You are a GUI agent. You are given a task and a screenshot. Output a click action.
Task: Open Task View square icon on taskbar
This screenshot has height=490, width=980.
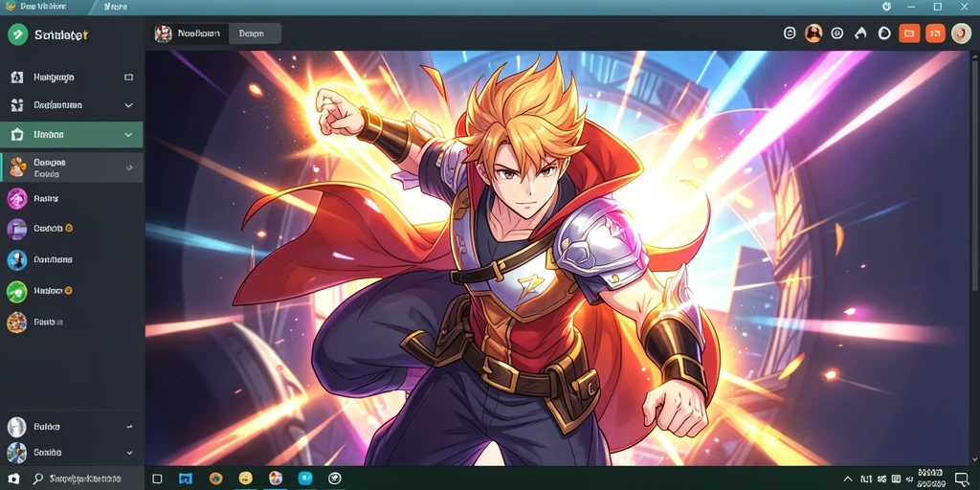tap(157, 479)
